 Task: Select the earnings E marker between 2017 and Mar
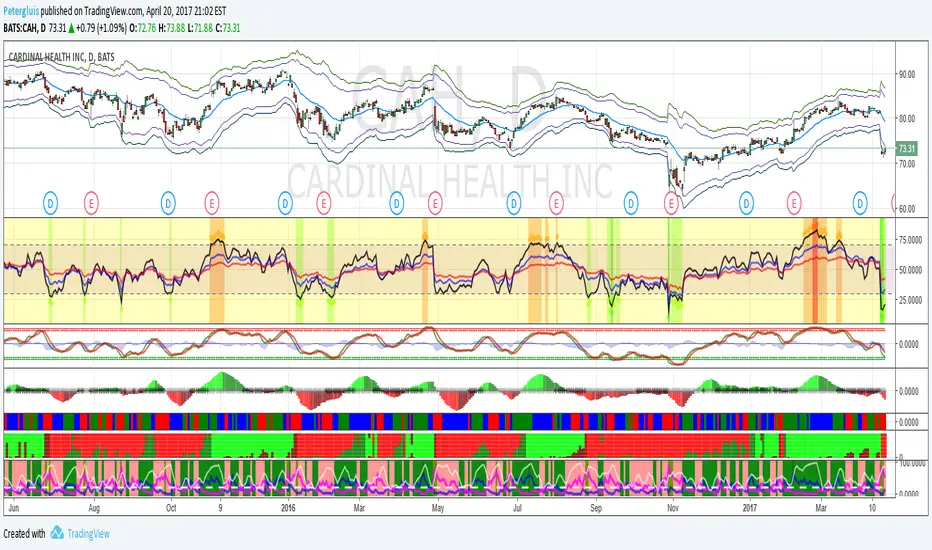point(794,203)
